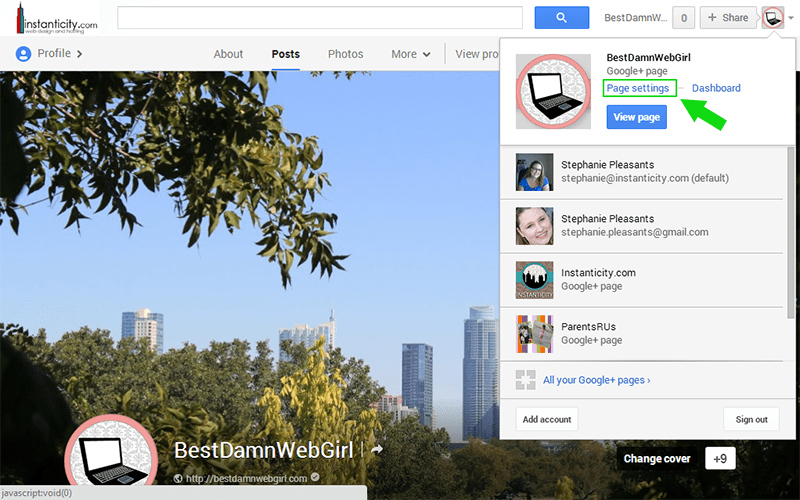Expand the account dropdown arrow beside the top avatar
Screen dimensions: 800x500
pos(791,18)
